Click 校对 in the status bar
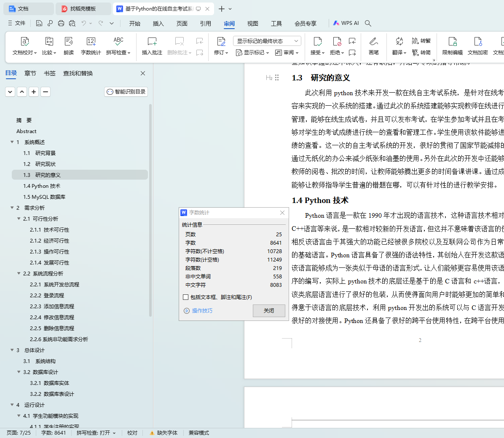Image resolution: width=504 pixels, height=438 pixels. click(x=132, y=433)
